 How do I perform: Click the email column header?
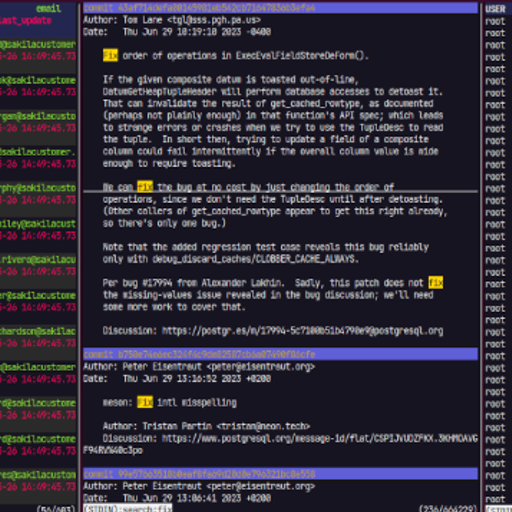(x=49, y=8)
